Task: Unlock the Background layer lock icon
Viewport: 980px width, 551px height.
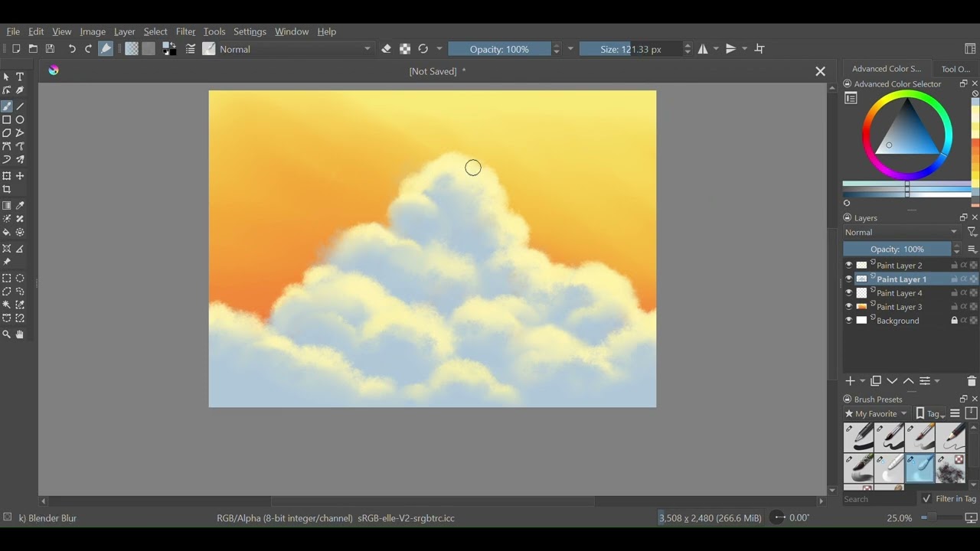Action: [x=954, y=321]
